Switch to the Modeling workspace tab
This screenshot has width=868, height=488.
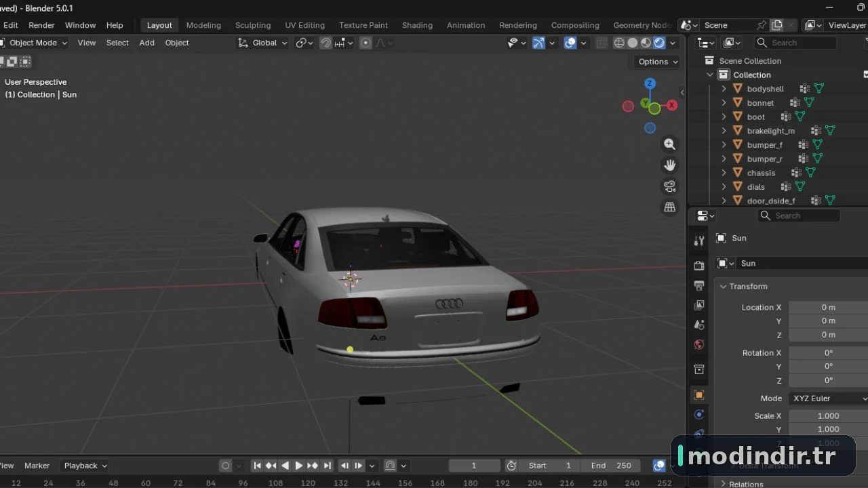click(203, 25)
